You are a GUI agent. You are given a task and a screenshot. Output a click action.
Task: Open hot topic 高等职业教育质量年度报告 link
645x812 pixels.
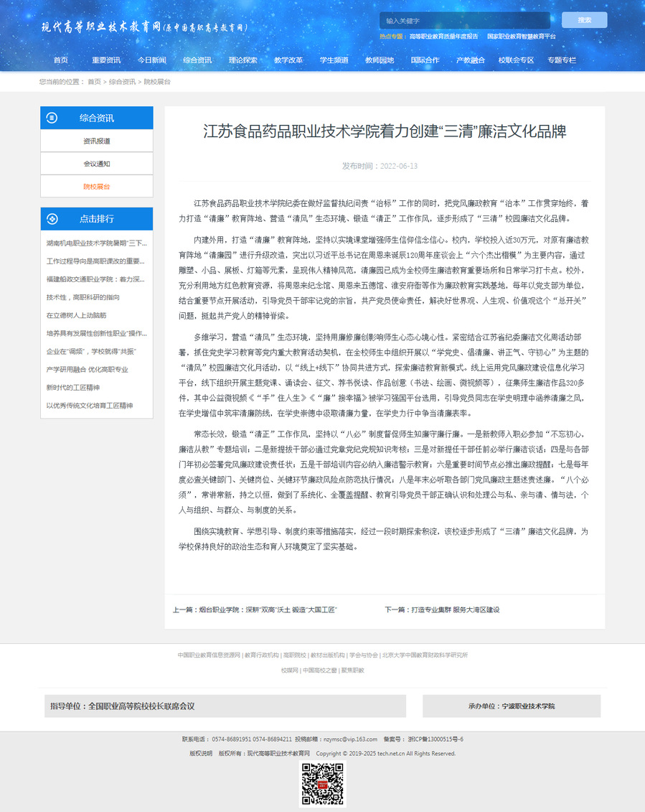[443, 36]
